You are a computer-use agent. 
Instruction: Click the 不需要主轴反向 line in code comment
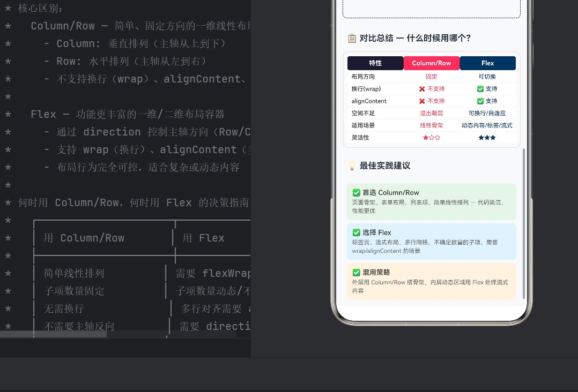[x=79, y=326]
